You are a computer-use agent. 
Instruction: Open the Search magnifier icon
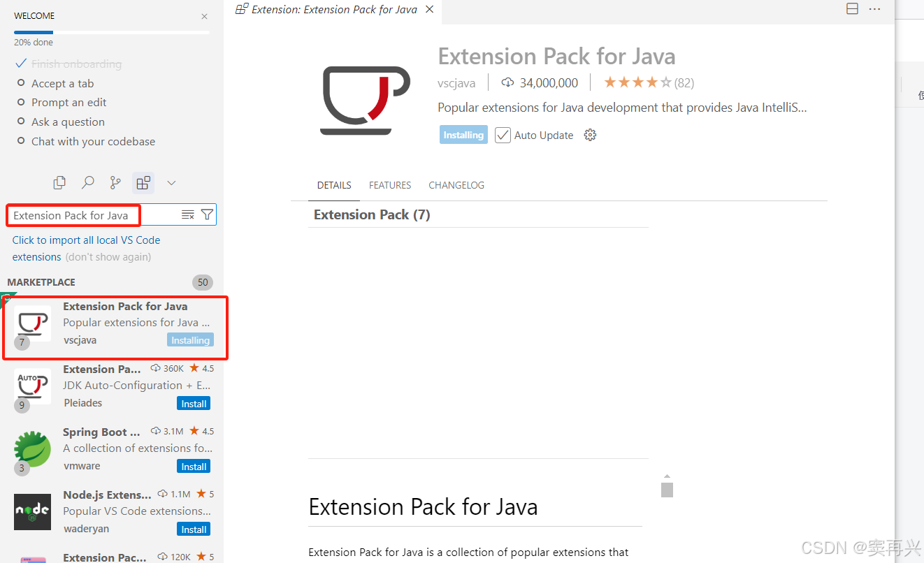(87, 183)
